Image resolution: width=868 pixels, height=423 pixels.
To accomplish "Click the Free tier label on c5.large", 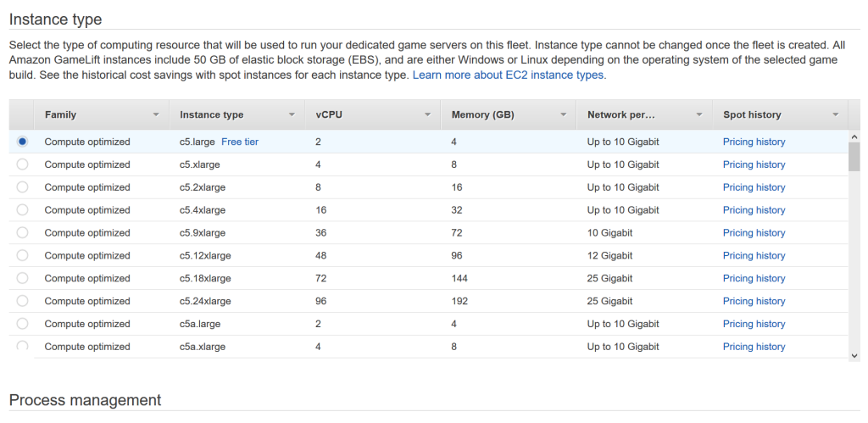I will tap(240, 142).
